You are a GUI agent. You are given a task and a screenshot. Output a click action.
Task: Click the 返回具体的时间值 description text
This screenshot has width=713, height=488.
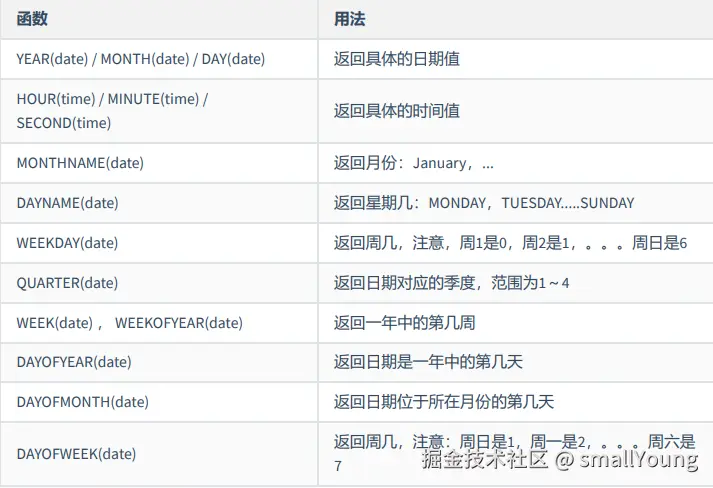pyautogui.click(x=396, y=111)
